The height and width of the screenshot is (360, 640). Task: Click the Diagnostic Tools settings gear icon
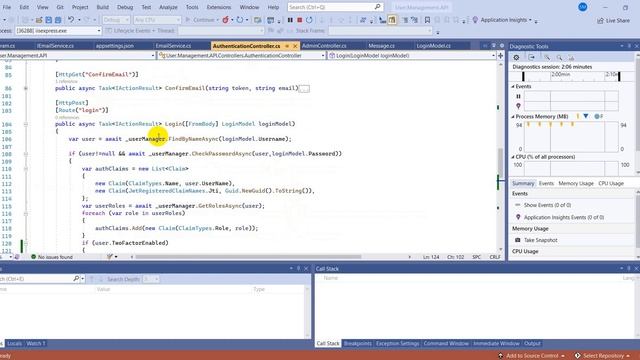(516, 58)
